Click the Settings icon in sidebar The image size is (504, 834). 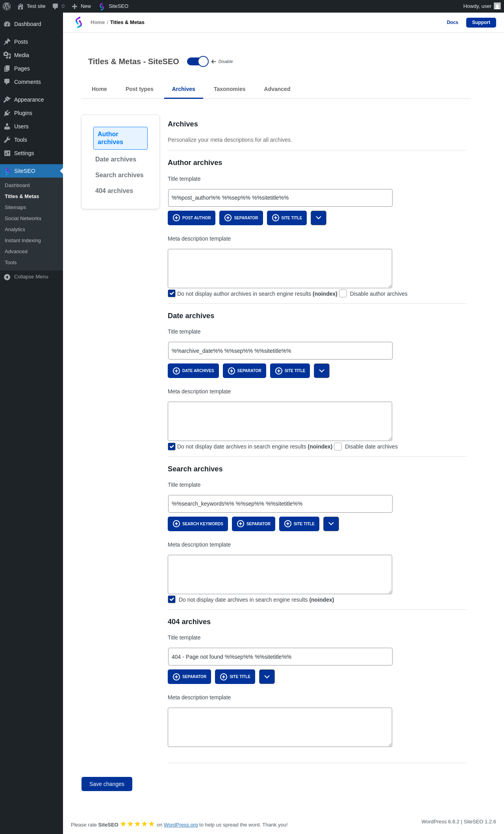pos(7,153)
